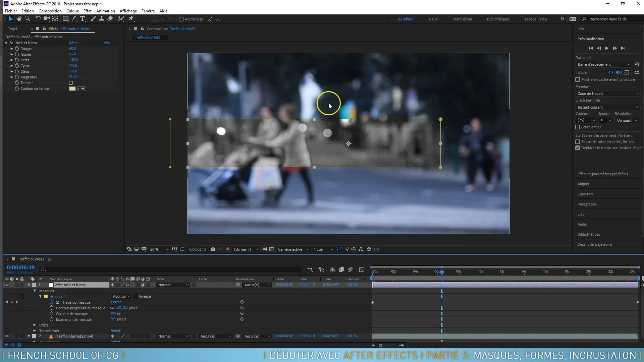Viewport: 644px width, 362px height.
Task: Click the Couleur de teinte swatch
Action: (x=72, y=88)
